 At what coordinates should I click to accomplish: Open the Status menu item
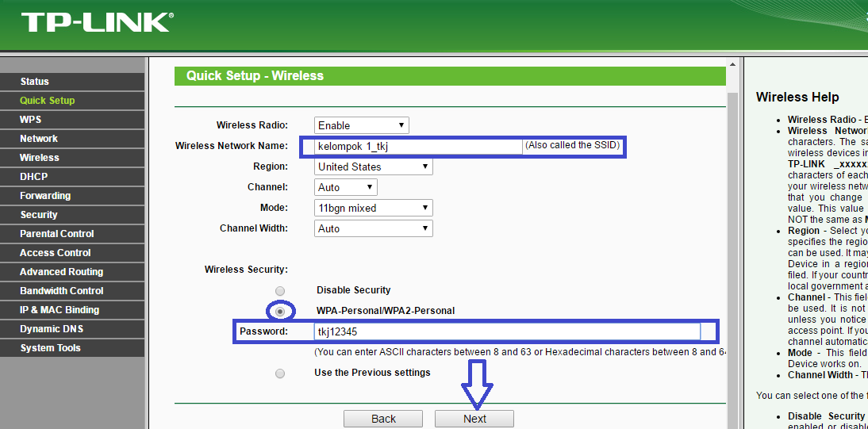coord(72,82)
